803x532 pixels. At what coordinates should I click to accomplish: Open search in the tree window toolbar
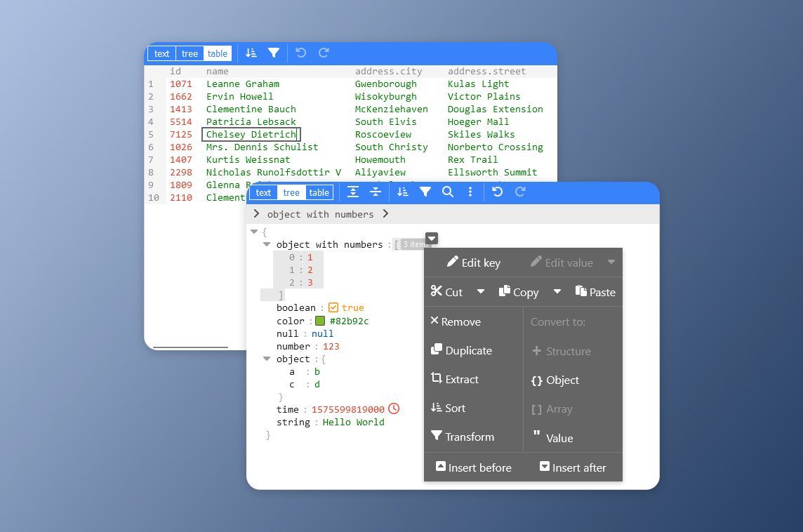[448, 192]
